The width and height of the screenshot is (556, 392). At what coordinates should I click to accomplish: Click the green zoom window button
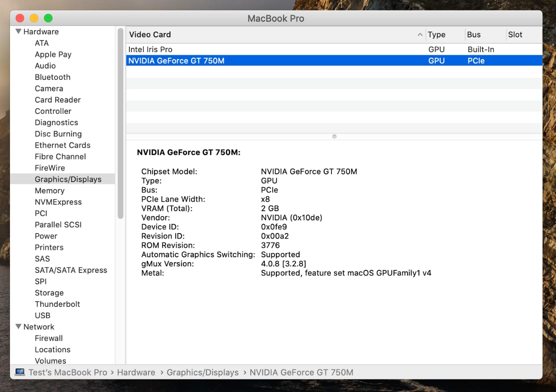pyautogui.click(x=48, y=18)
